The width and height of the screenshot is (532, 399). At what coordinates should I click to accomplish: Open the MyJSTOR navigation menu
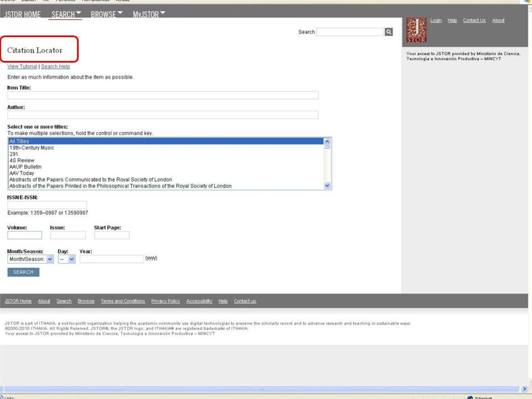[x=149, y=14]
